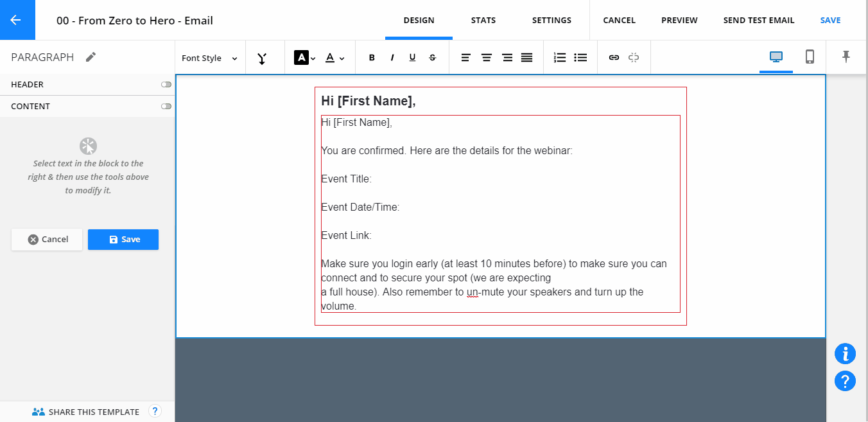Add a hyperlink with the link icon
868x422 pixels.
(614, 58)
